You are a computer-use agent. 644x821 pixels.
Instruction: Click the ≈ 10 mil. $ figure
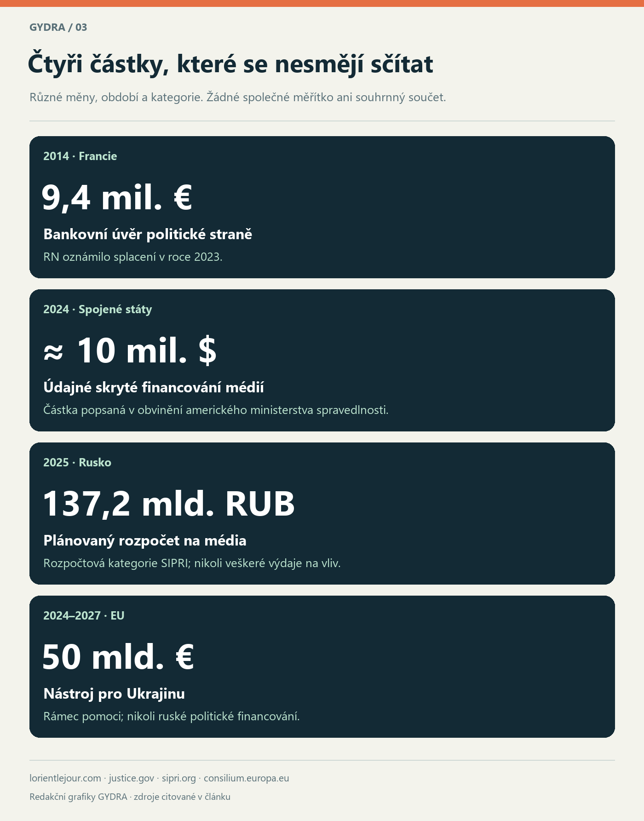point(130,350)
